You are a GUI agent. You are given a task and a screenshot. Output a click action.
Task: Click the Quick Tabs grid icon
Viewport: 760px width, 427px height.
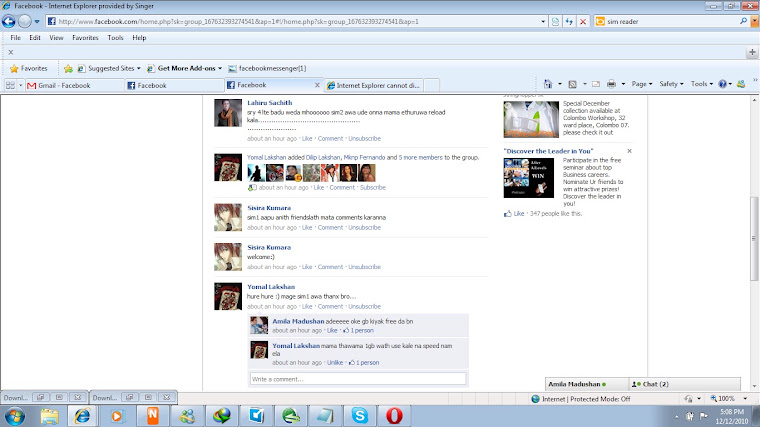point(10,85)
